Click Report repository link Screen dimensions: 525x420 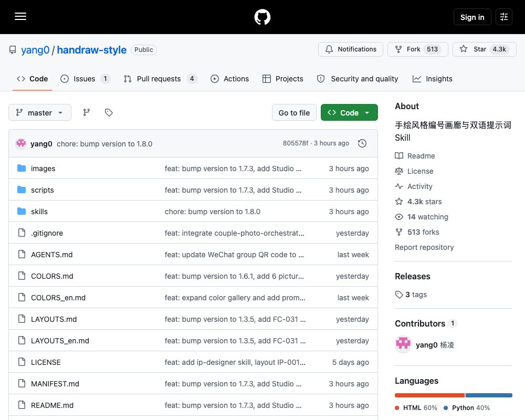pyautogui.click(x=424, y=247)
